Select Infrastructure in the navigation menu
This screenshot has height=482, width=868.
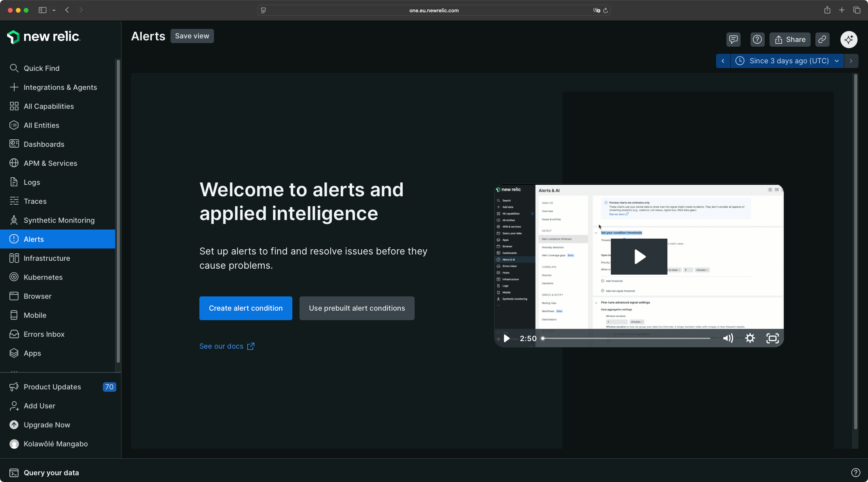tap(46, 258)
